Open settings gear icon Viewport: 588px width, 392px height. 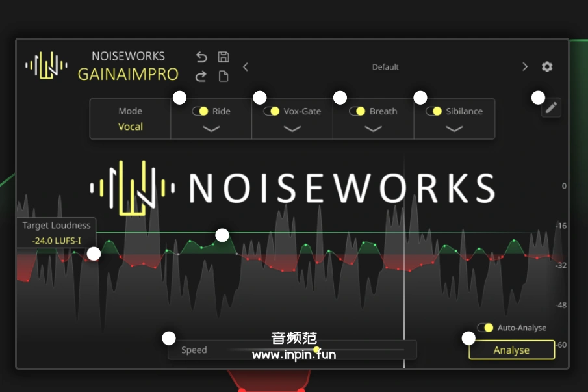(547, 67)
